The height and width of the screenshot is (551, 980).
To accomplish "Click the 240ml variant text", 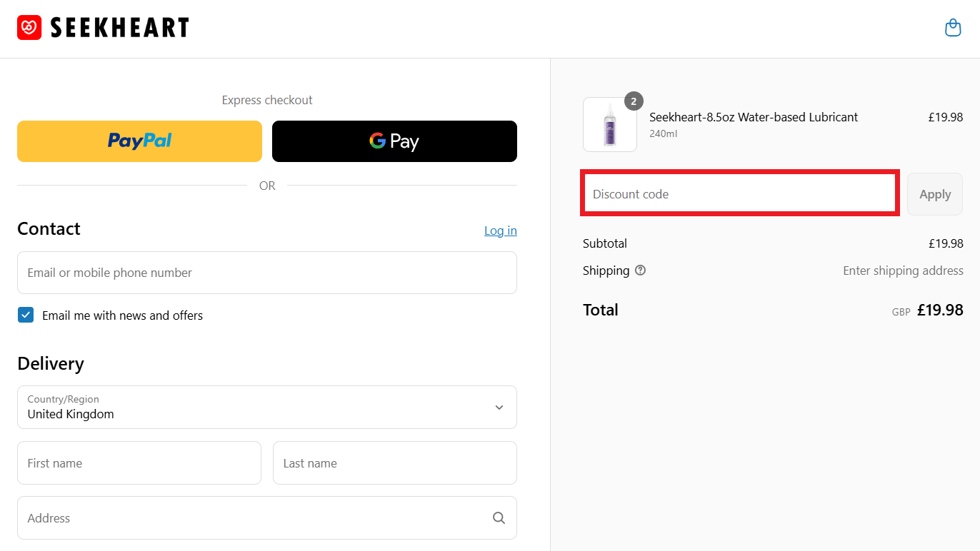I will click(663, 133).
